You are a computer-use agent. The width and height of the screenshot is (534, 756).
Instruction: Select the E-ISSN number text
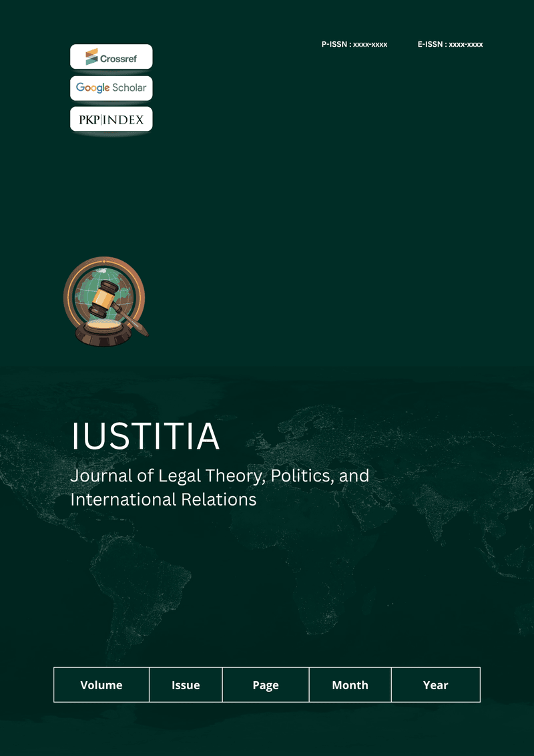[450, 45]
